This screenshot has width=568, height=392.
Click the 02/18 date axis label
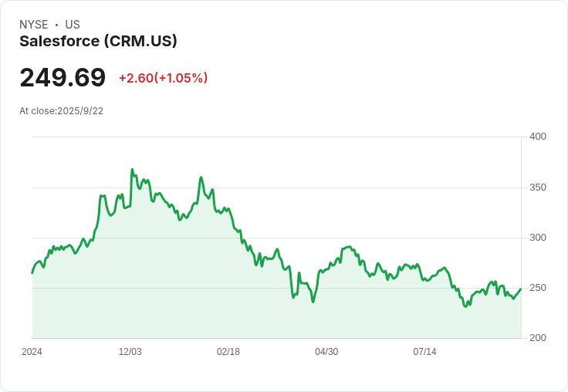coord(228,352)
